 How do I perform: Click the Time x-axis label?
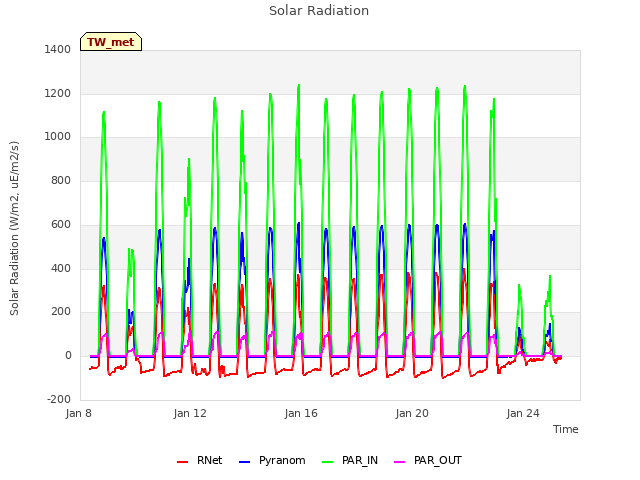pyautogui.click(x=565, y=429)
